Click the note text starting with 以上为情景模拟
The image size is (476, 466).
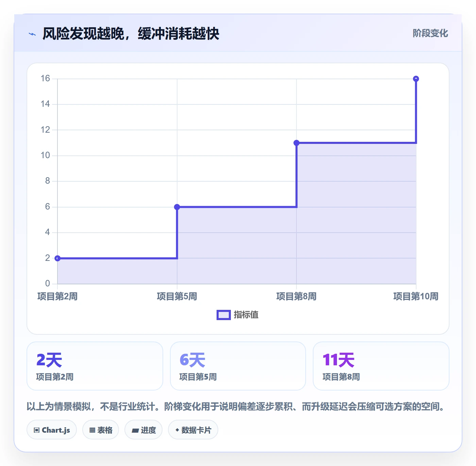coord(237,406)
